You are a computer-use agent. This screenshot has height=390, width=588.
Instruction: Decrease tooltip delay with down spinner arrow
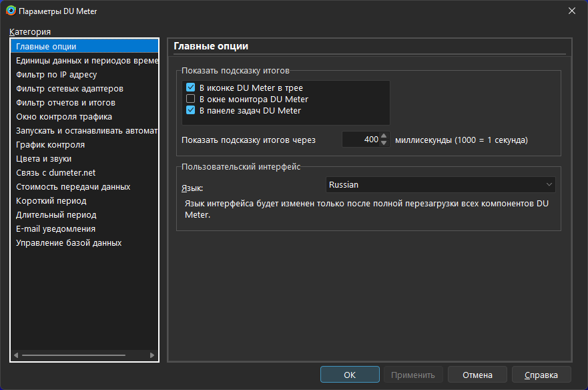384,143
